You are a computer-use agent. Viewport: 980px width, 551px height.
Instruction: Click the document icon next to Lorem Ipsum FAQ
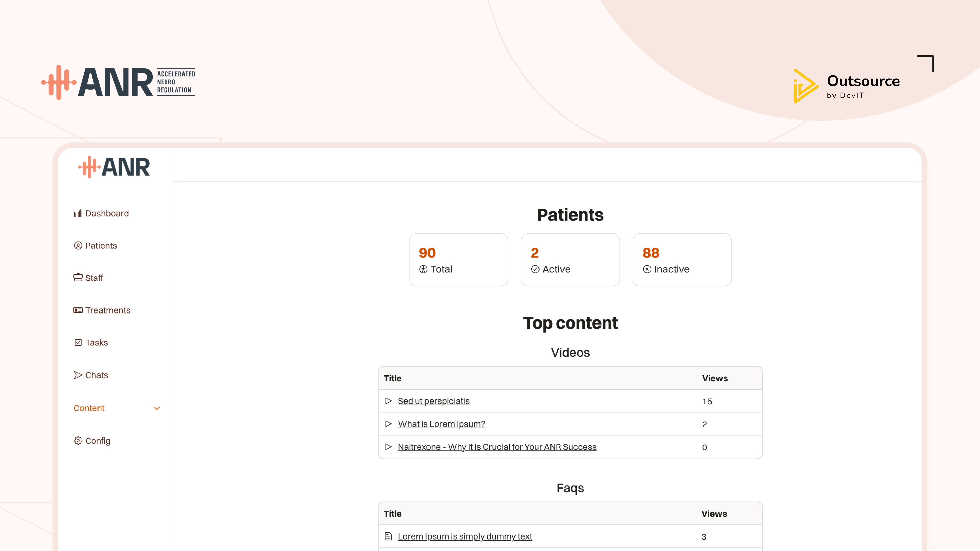coord(388,536)
